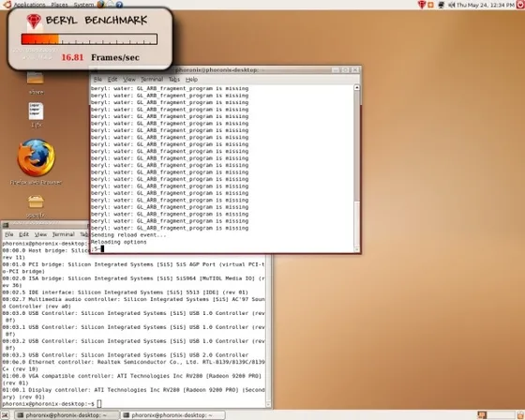525x420 pixels.
Task: Click the network monitor tray icon
Action: coord(442,5)
